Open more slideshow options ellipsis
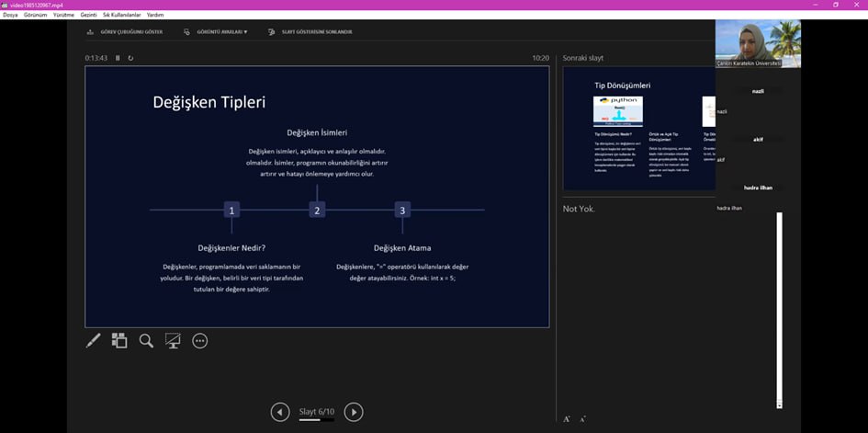This screenshot has width=868, height=433. [199, 341]
